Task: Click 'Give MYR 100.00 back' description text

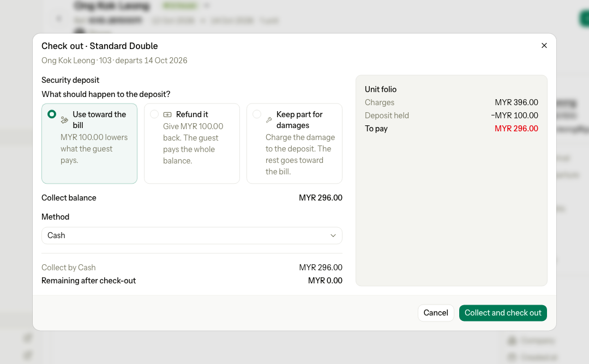Action: 193,143
